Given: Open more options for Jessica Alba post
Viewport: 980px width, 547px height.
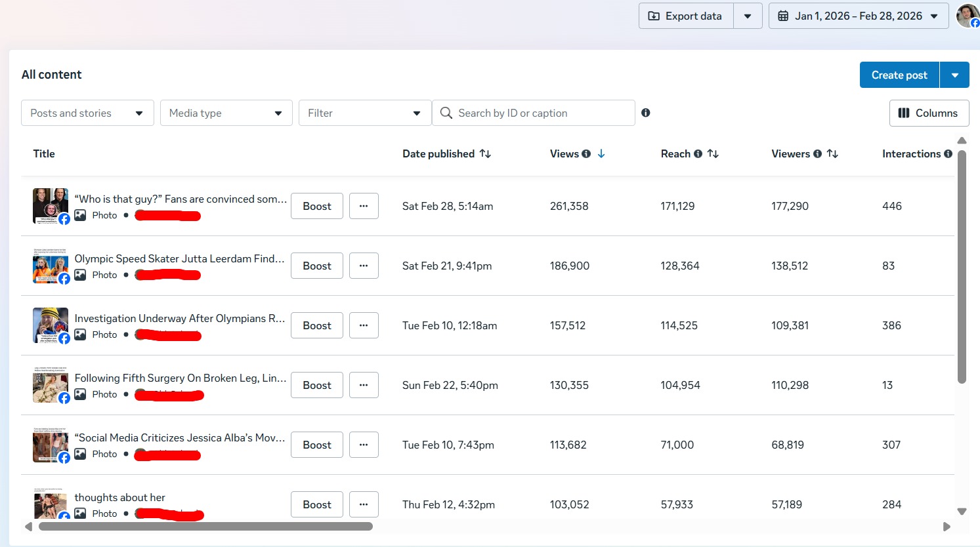Looking at the screenshot, I should tap(364, 445).
